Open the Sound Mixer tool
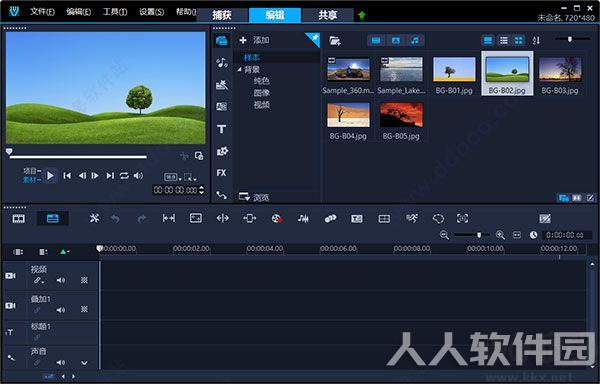Viewport: 600px width, 384px height. coord(303,218)
